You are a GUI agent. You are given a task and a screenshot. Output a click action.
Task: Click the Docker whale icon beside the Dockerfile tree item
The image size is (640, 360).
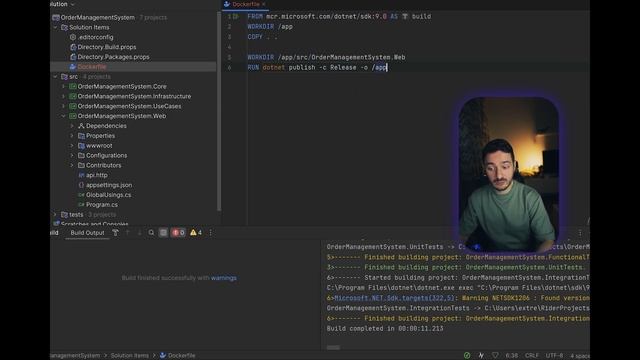pos(73,67)
